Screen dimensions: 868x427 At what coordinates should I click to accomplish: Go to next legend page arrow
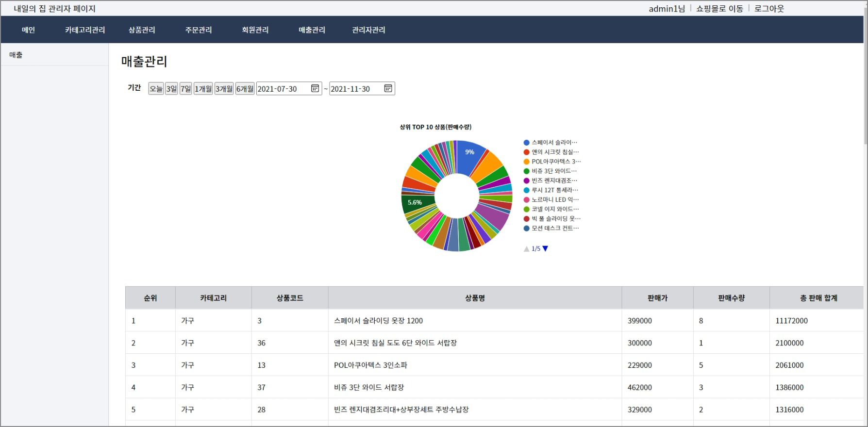545,248
